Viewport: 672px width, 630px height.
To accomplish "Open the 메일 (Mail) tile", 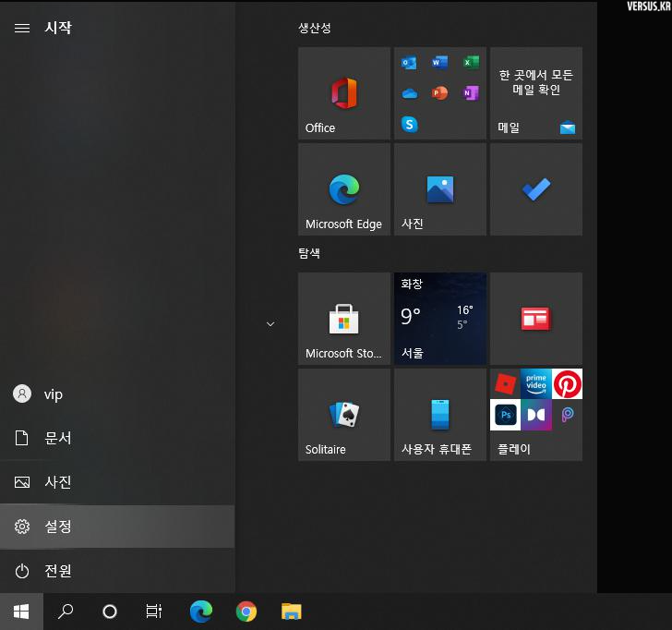I will pyautogui.click(x=536, y=93).
